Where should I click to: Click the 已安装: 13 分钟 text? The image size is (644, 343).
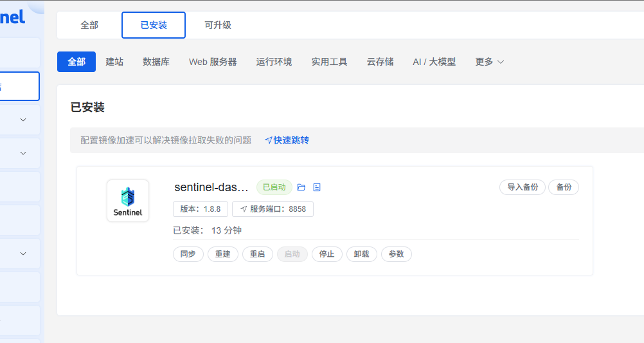click(208, 230)
